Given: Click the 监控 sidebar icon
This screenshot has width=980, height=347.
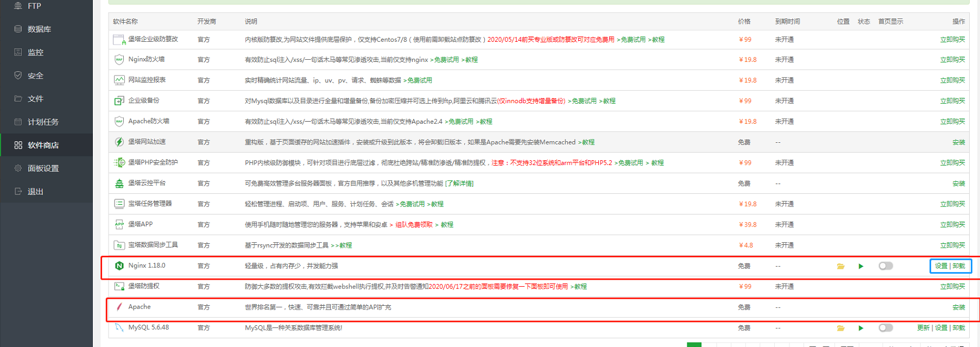Looking at the screenshot, I should point(18,52).
